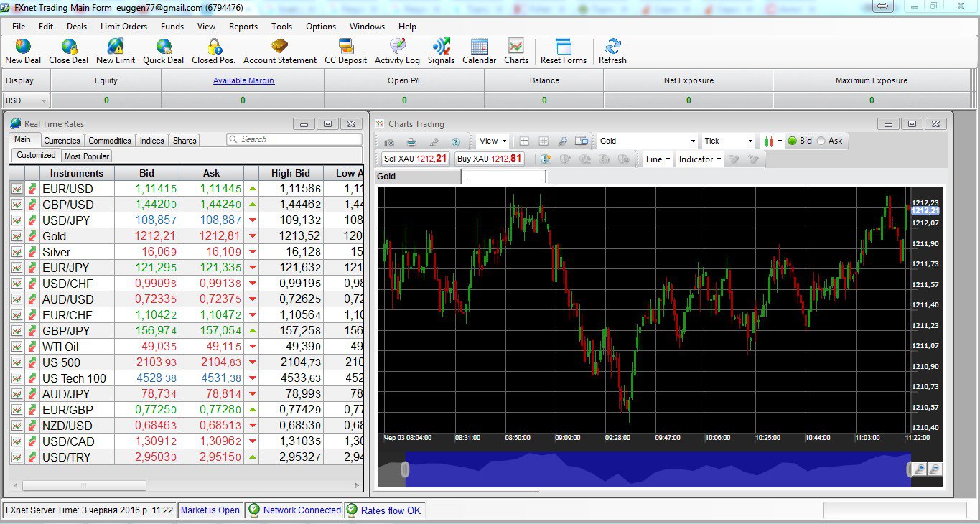The width and height of the screenshot is (980, 524).
Task: Open the Funds menu
Action: click(x=172, y=27)
